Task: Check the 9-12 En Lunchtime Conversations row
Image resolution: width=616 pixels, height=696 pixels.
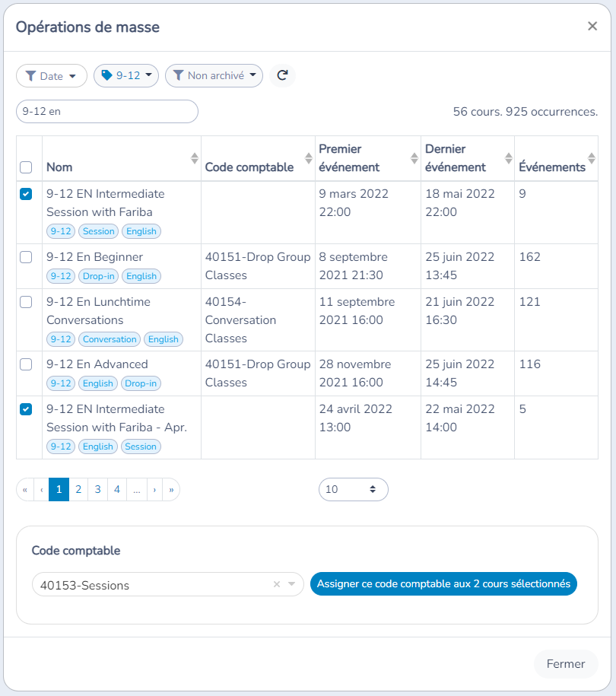Action: 26,302
